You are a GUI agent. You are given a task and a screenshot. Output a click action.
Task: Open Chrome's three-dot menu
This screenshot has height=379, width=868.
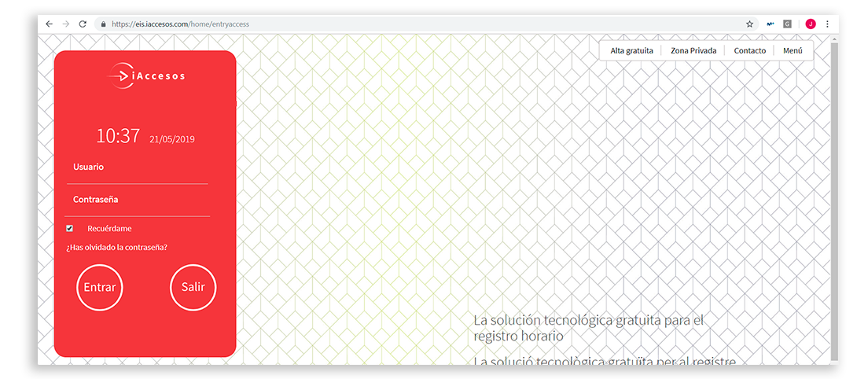827,24
